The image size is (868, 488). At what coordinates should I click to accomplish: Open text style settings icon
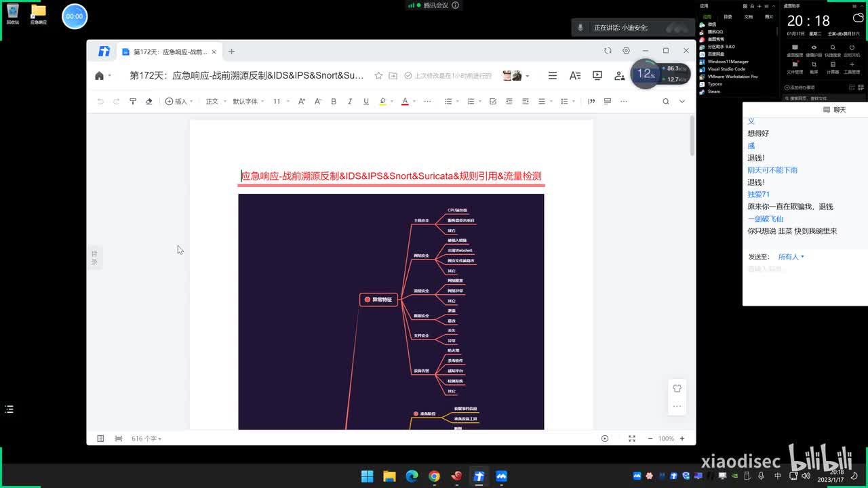pyautogui.click(x=575, y=76)
